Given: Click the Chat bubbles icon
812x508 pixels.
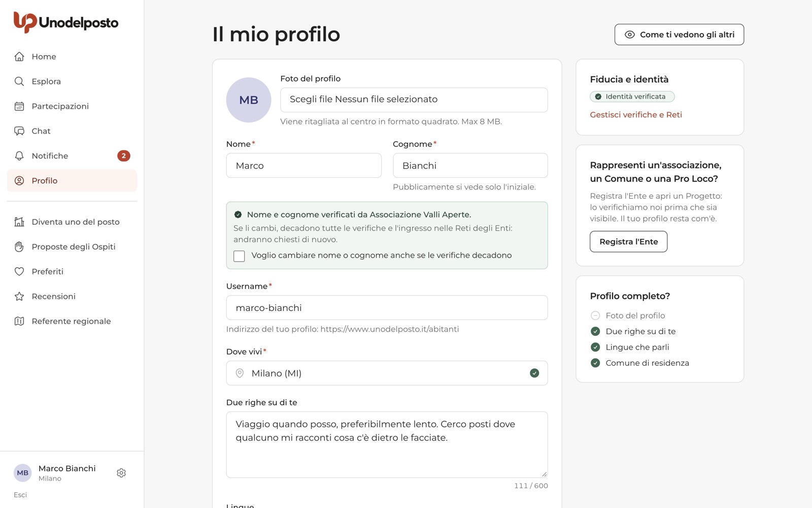Looking at the screenshot, I should [x=19, y=131].
